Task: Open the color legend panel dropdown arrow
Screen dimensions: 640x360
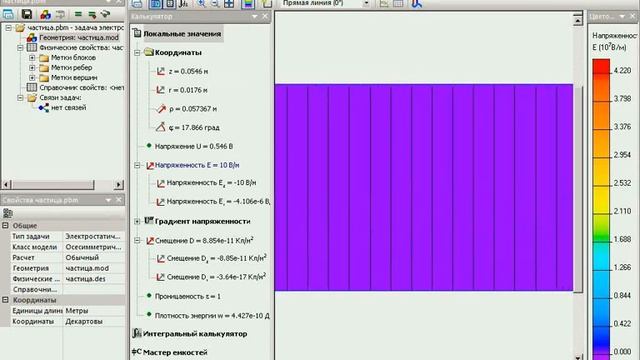Action: [x=622, y=16]
